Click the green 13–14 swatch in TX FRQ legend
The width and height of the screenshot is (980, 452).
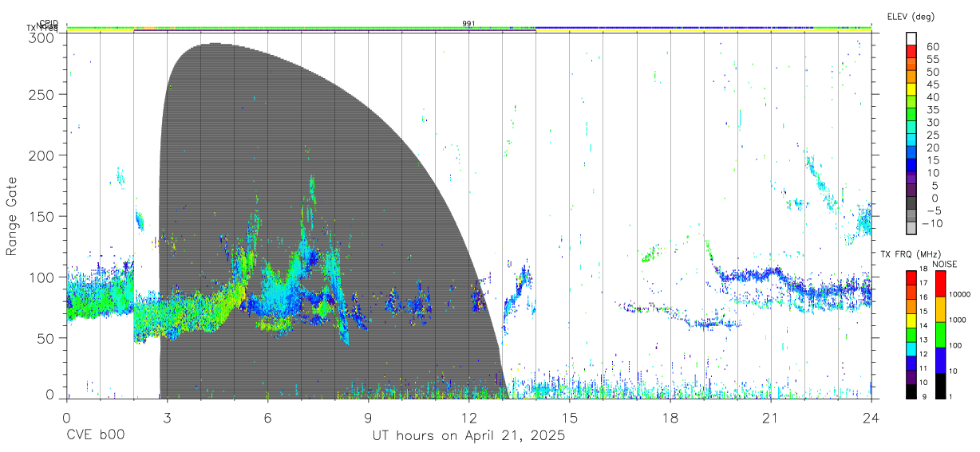pos(911,333)
